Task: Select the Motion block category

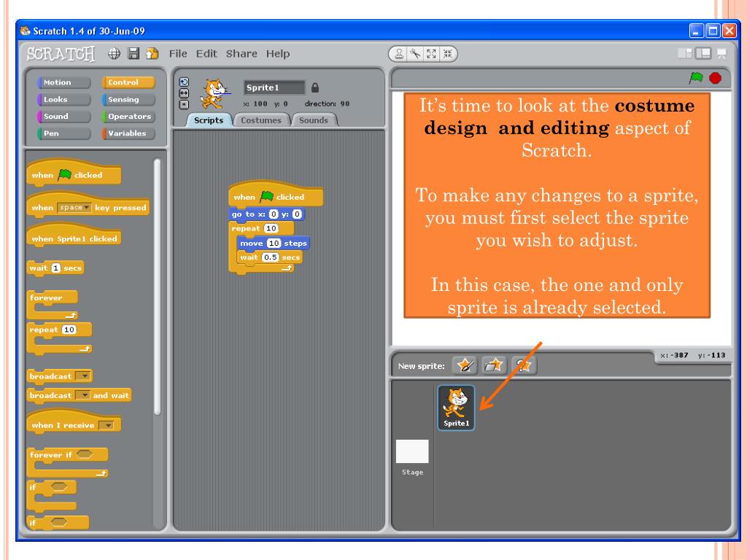Action: click(64, 82)
